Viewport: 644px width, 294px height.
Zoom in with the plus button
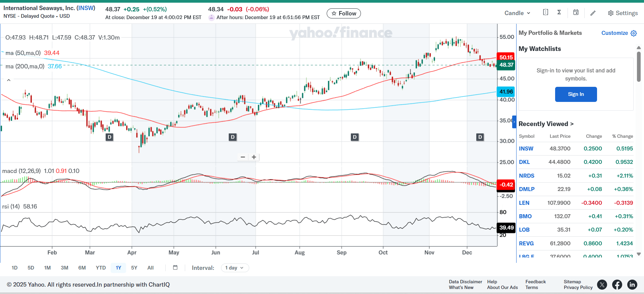(254, 157)
